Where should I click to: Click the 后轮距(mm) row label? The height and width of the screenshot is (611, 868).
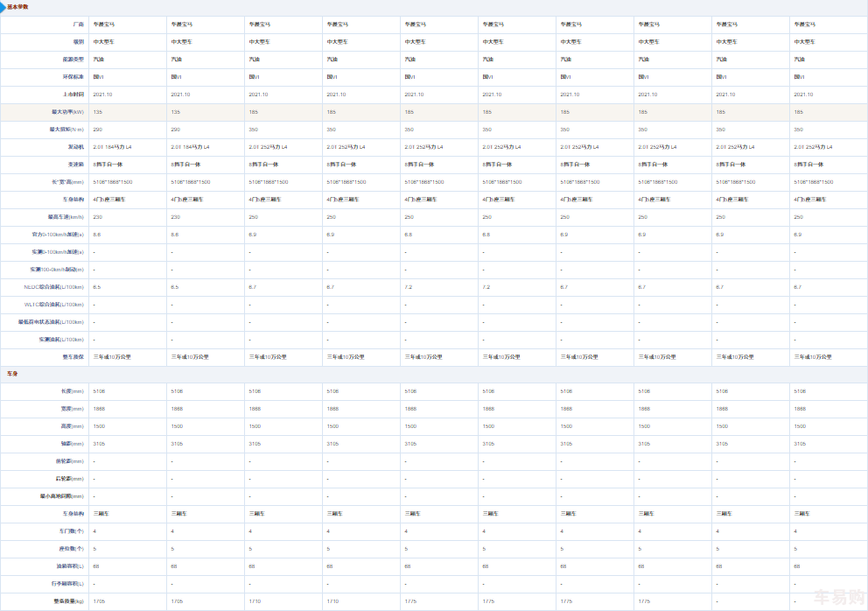click(70, 479)
